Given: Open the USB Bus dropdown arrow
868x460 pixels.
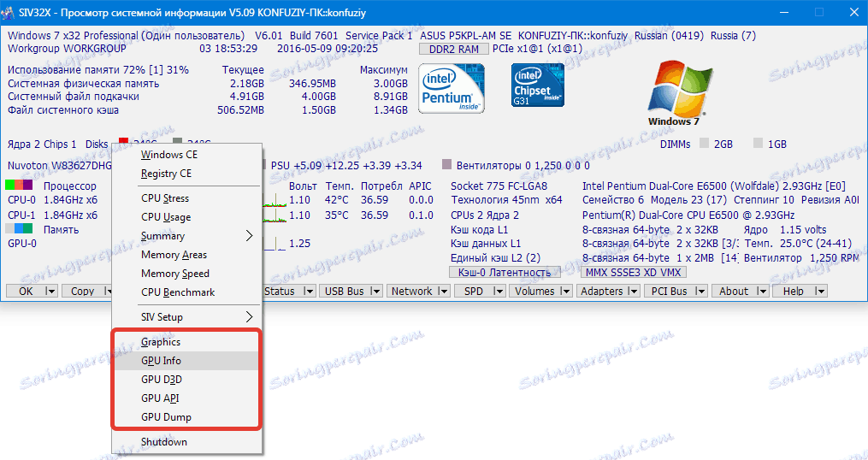Looking at the screenshot, I should (x=376, y=292).
